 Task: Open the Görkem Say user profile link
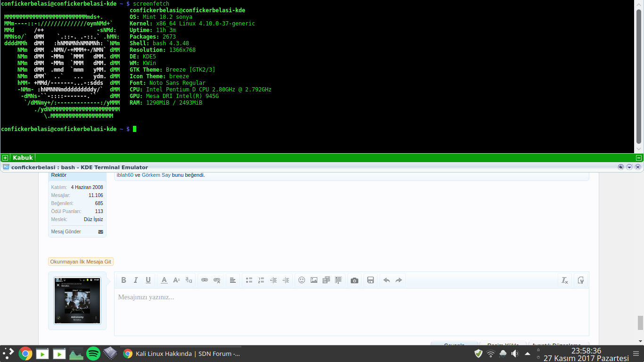pyautogui.click(x=156, y=175)
